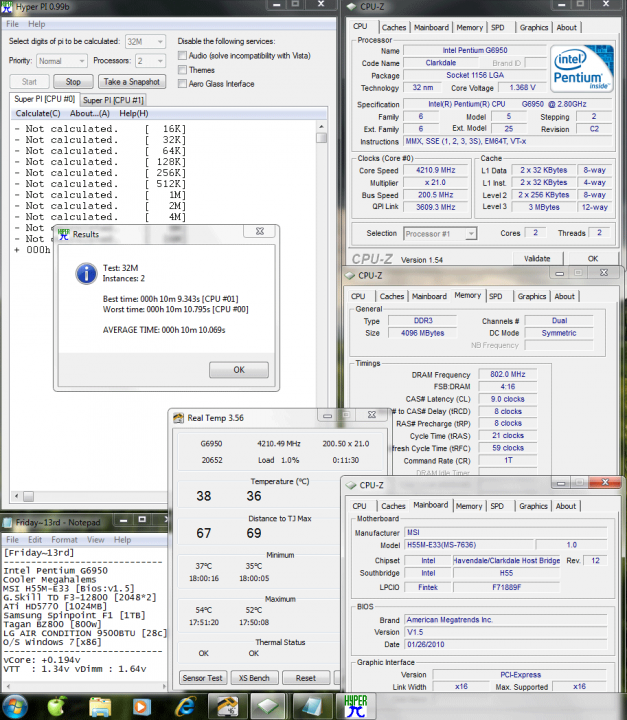Click Core Speed value 4210.9 MHz
This screenshot has height=720, width=627.
[436, 170]
